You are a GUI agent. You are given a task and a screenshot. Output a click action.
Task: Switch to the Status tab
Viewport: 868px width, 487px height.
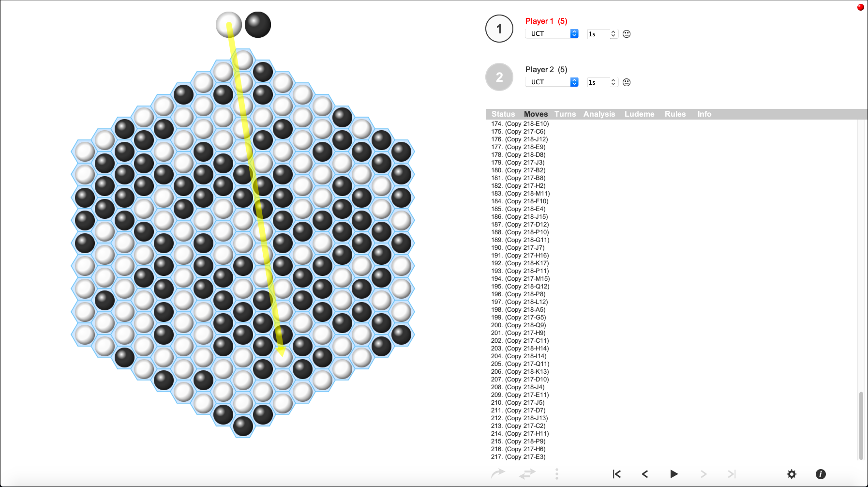click(x=503, y=114)
